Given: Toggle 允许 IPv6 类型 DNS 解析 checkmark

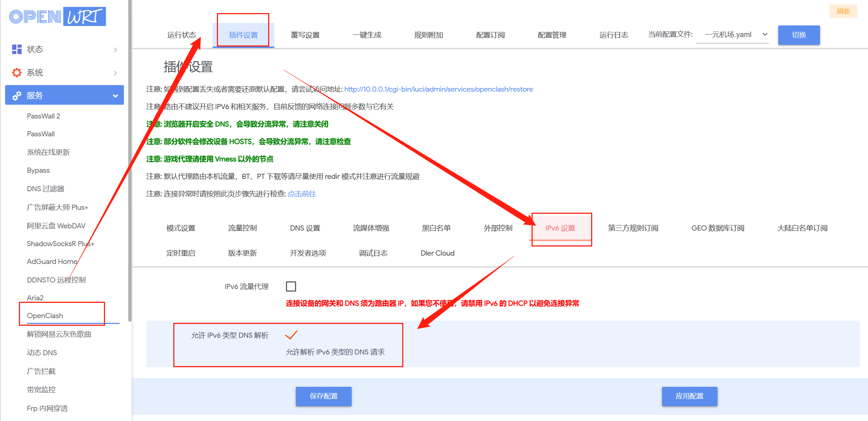Looking at the screenshot, I should (x=291, y=335).
